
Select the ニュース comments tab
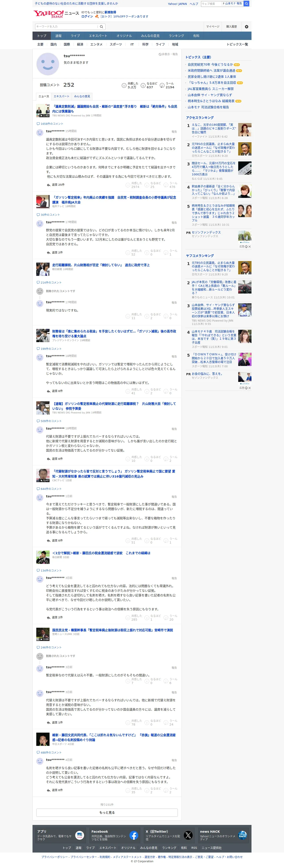pos(44,96)
